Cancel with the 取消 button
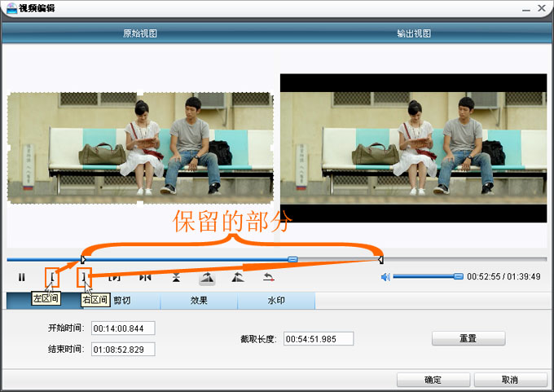 [510, 380]
